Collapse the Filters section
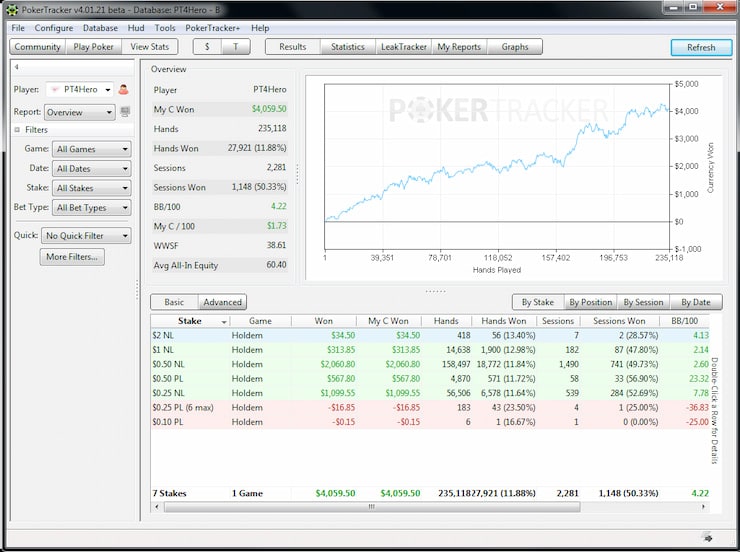Screen dimensions: 740x552 pyautogui.click(x=17, y=130)
